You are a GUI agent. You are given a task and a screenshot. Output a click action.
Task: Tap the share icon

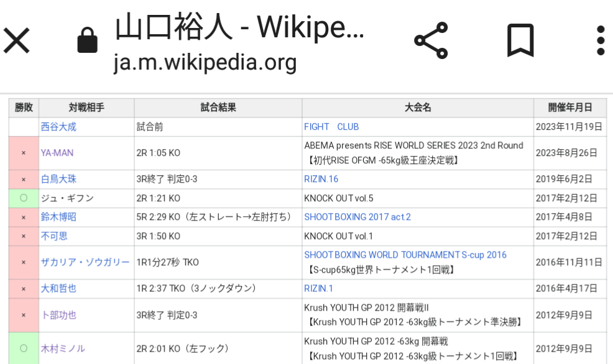[x=431, y=40]
